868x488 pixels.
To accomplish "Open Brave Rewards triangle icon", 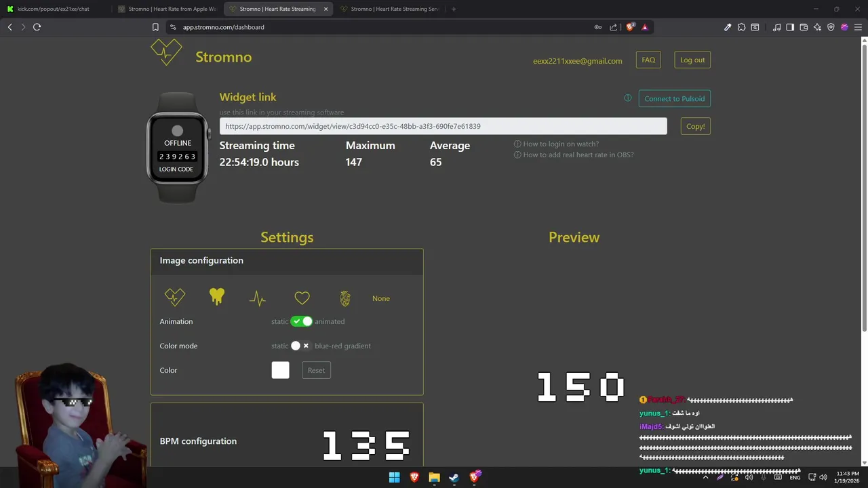I will pos(645,27).
